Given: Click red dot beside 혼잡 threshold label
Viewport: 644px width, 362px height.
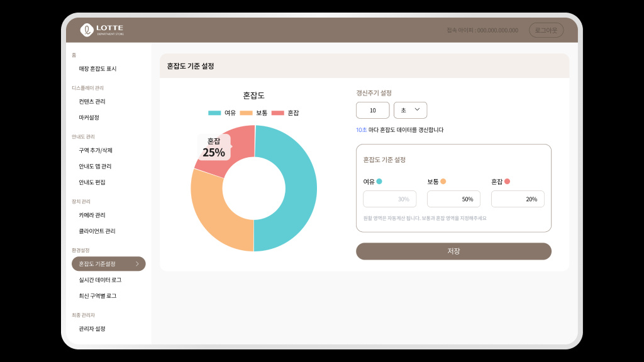Looking at the screenshot, I should tap(508, 182).
